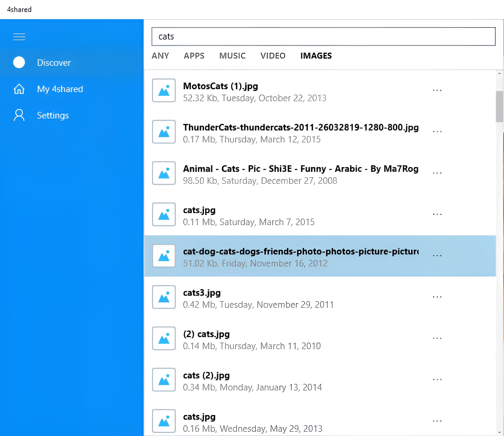Click the search field containing cats

[323, 36]
